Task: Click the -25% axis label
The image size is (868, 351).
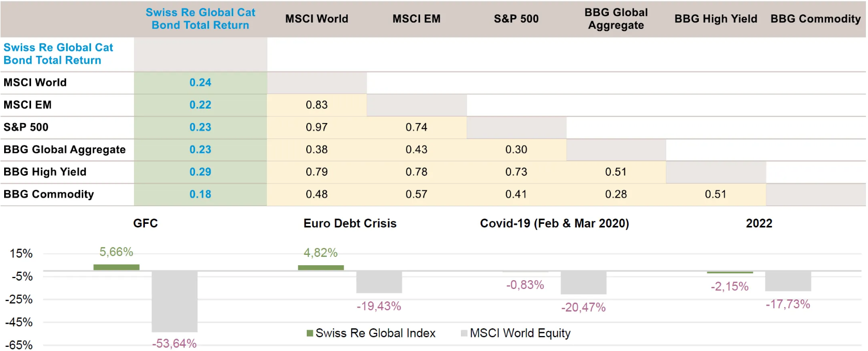Action: click(19, 299)
